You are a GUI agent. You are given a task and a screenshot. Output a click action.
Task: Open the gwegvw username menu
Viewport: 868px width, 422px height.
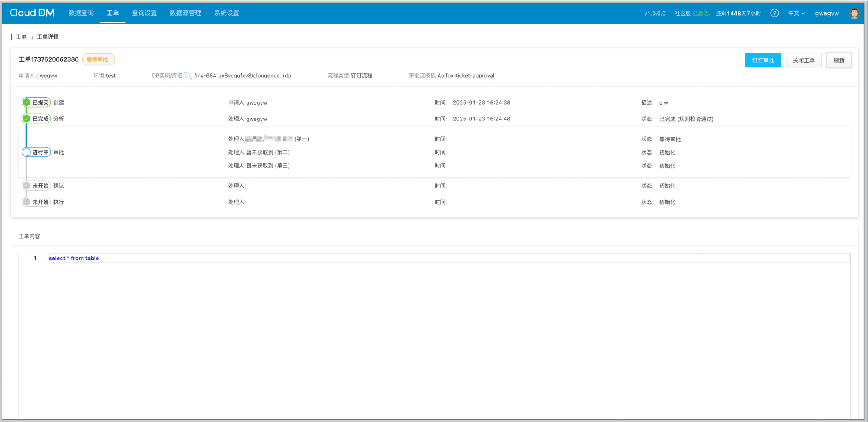[827, 13]
